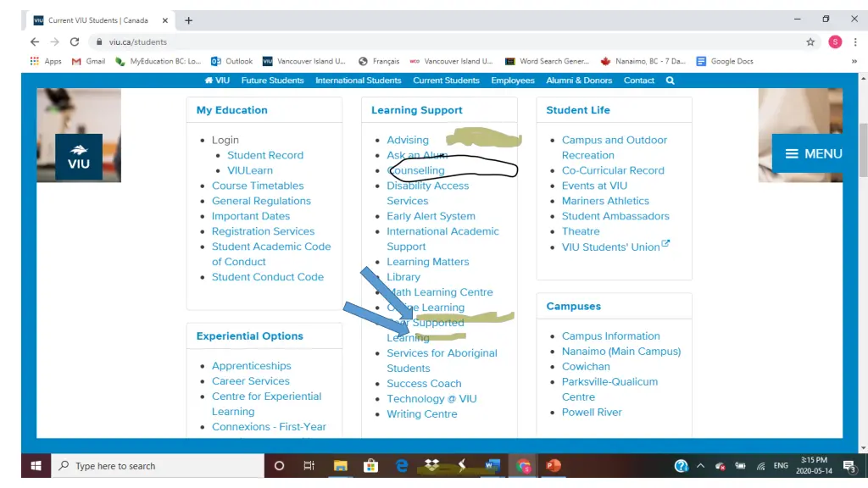Close the Current VIU Students tab
Viewport: 868px width, 488px height.
[x=165, y=20]
